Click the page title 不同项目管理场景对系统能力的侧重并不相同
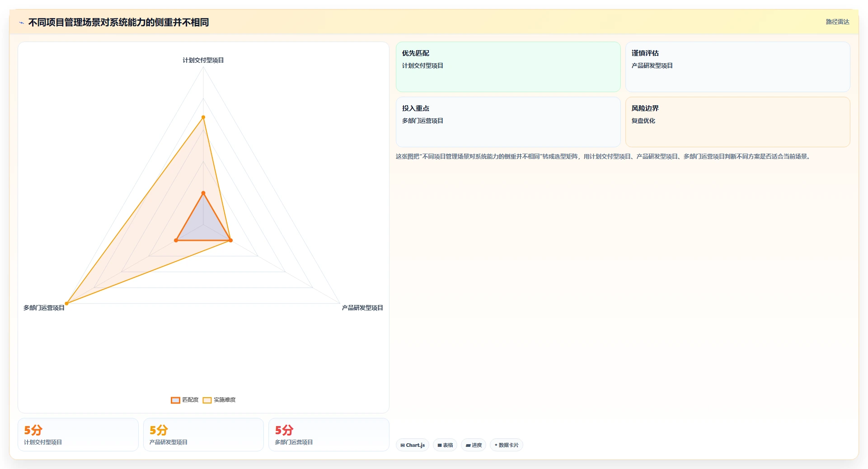 click(118, 22)
